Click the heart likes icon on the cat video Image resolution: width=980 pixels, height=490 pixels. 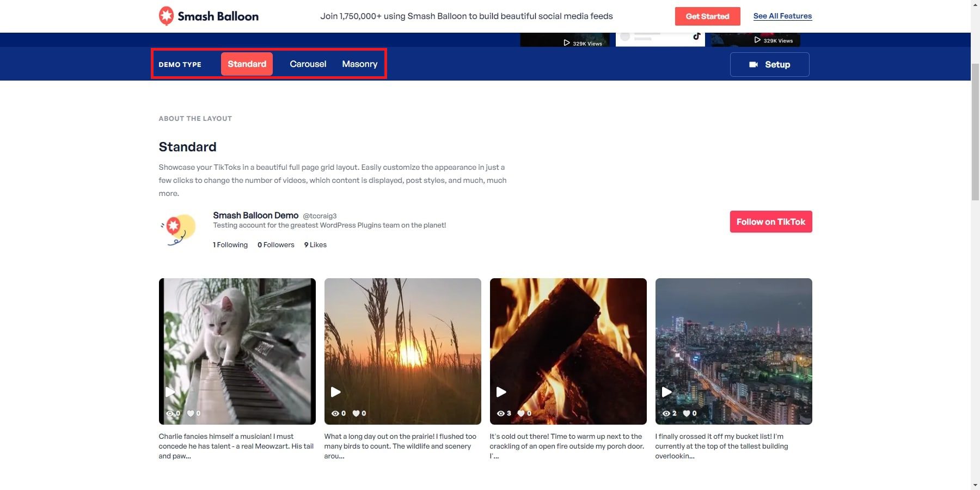[191, 414]
